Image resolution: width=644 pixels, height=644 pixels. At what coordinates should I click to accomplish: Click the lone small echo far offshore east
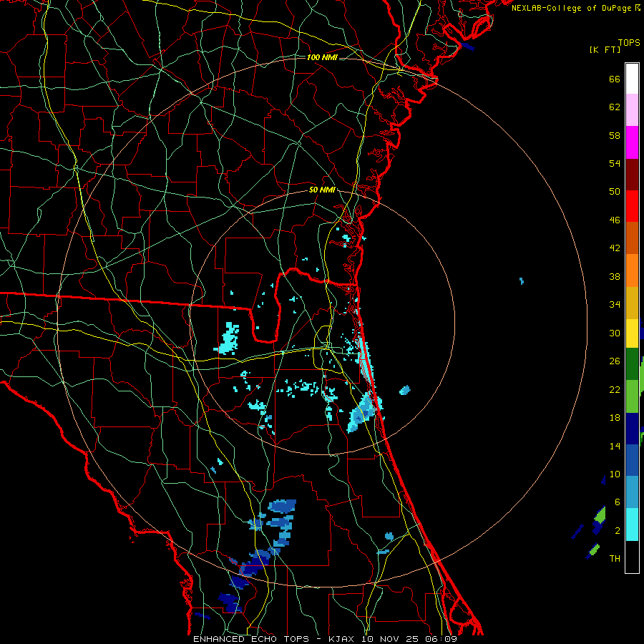coord(522,281)
